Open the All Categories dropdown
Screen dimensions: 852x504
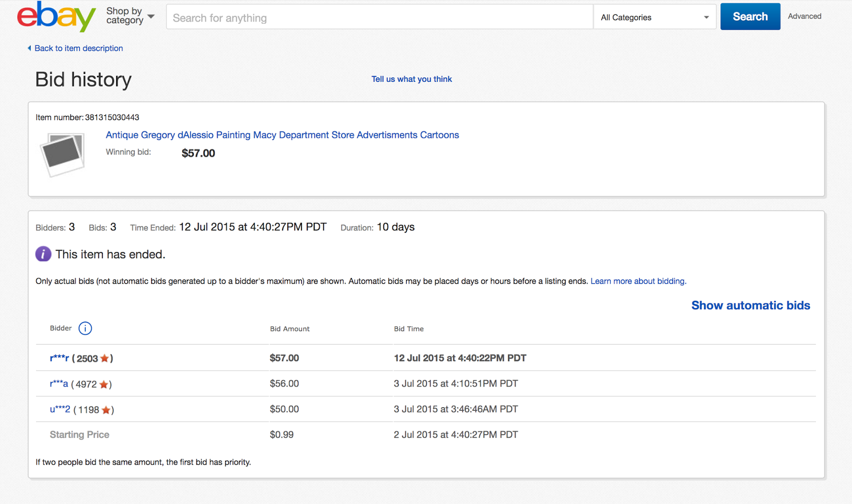tap(654, 17)
